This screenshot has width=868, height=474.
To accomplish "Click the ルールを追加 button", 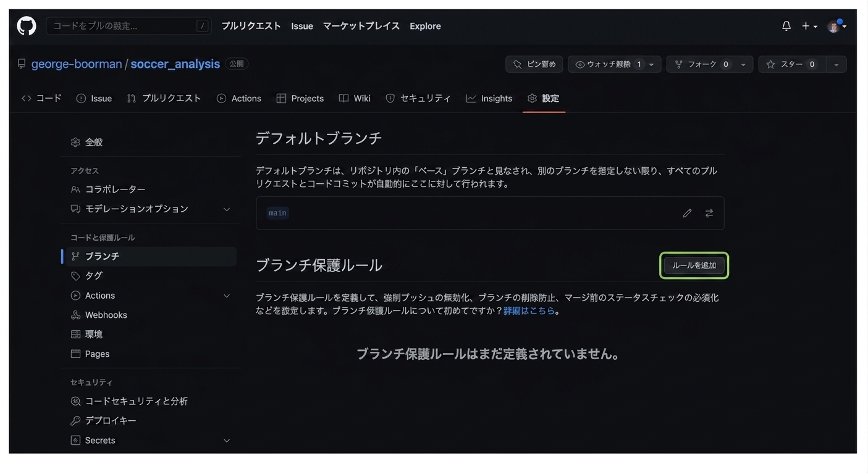I will tap(694, 265).
